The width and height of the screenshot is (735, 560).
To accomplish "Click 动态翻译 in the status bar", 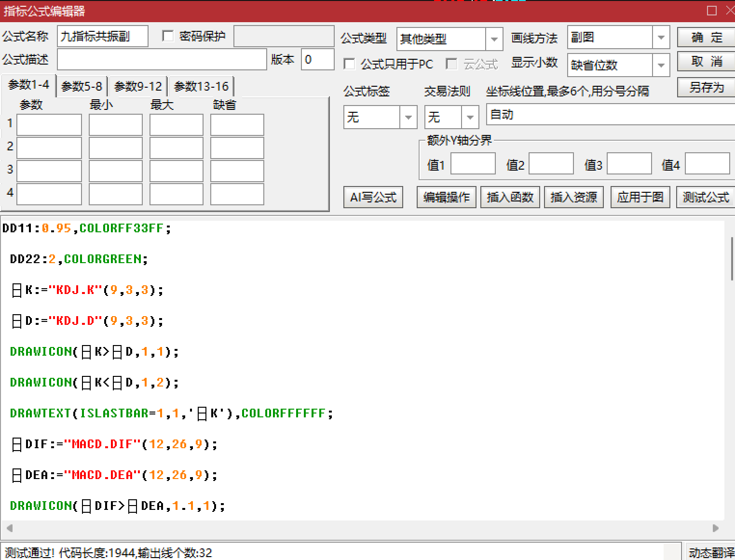I will pos(711,552).
